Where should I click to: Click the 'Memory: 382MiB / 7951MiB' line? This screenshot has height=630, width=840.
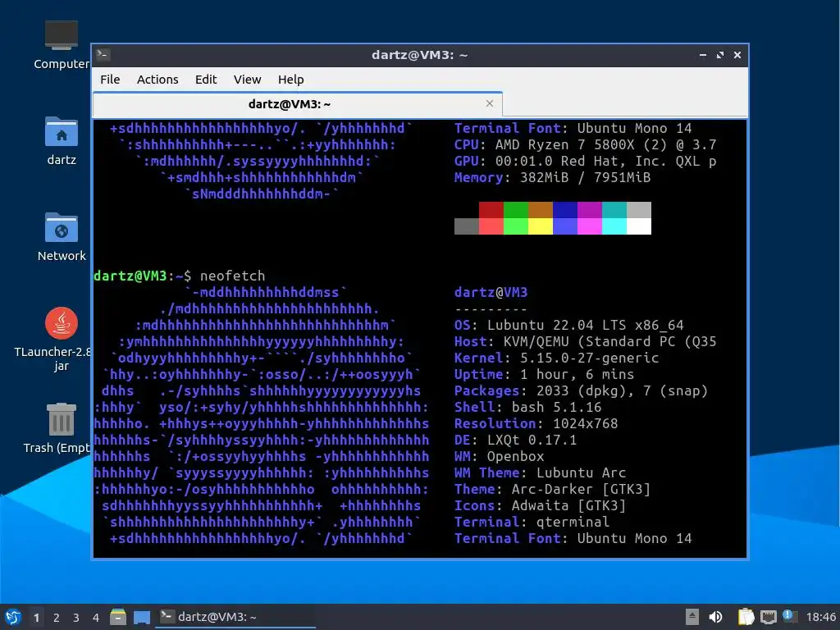552,177
